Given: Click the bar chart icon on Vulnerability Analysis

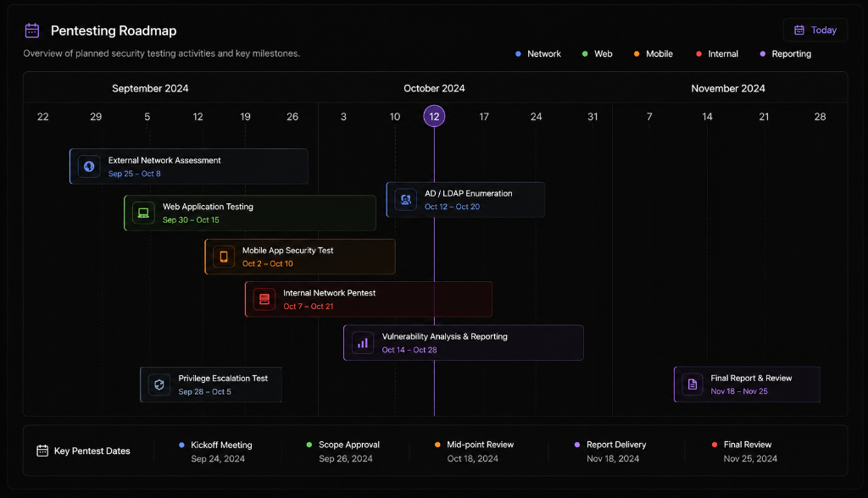Looking at the screenshot, I should click(363, 343).
